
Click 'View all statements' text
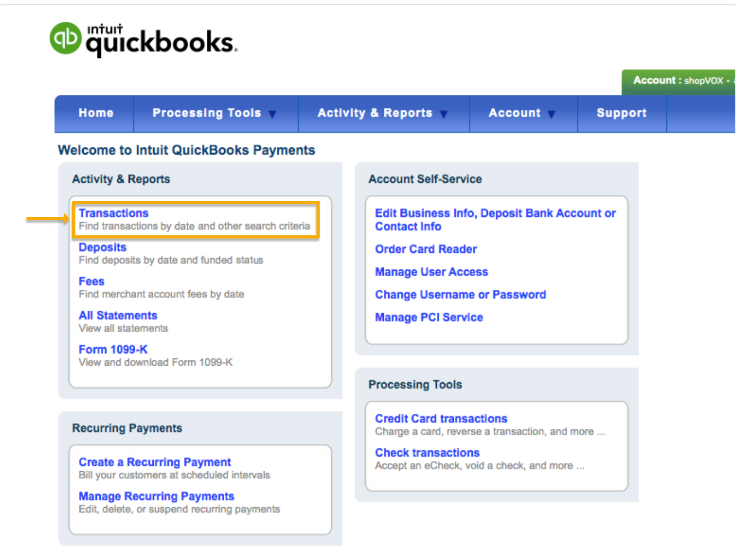123,329
